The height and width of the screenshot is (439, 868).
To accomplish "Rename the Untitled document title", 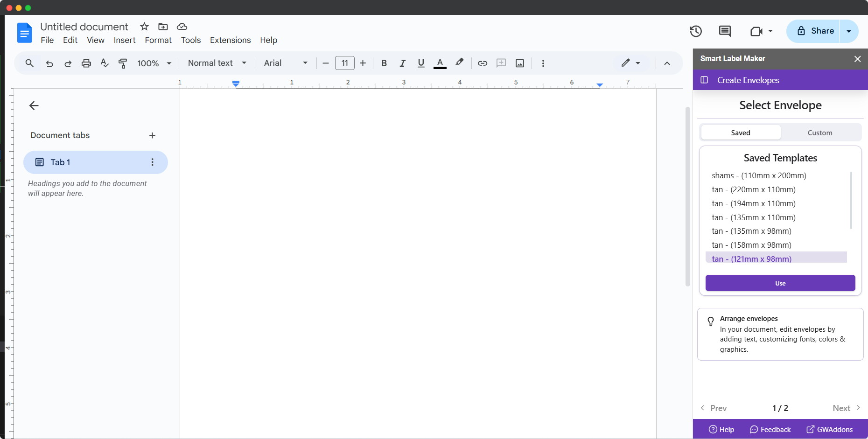I will click(x=84, y=27).
